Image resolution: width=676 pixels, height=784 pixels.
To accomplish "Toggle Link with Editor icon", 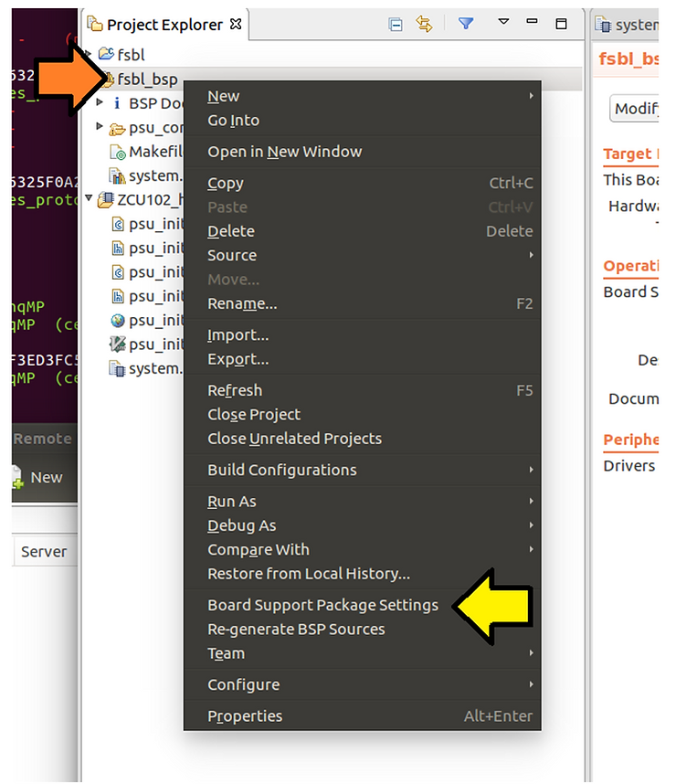I will (x=424, y=24).
